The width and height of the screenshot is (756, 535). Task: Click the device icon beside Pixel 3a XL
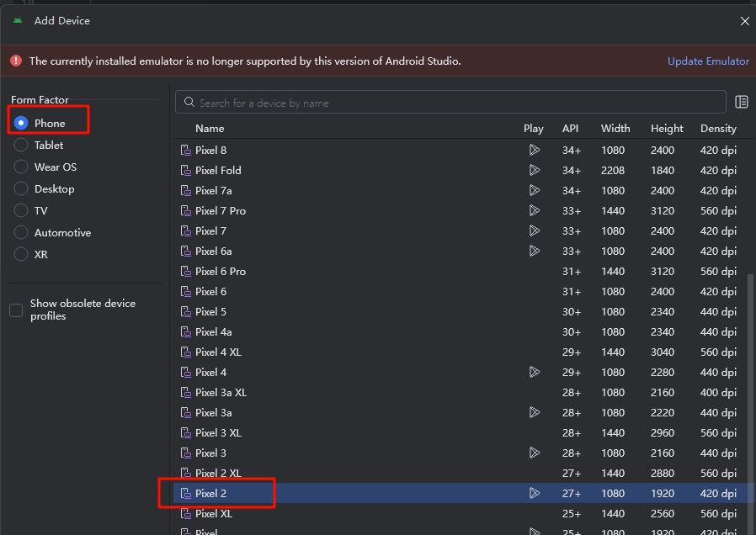[185, 393]
